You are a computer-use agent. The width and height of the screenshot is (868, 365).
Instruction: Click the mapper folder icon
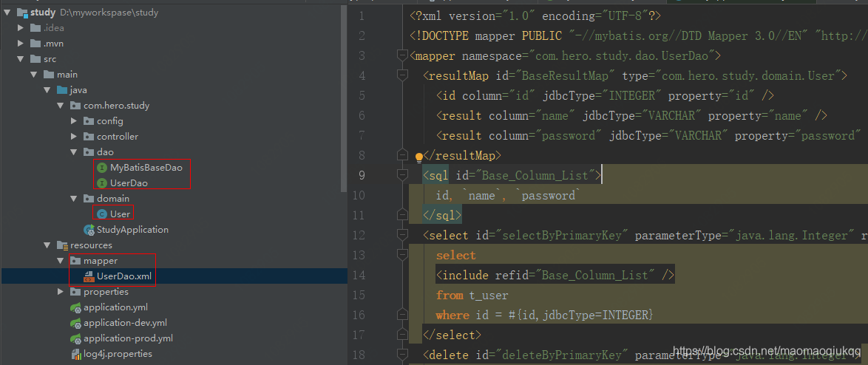[75, 260]
